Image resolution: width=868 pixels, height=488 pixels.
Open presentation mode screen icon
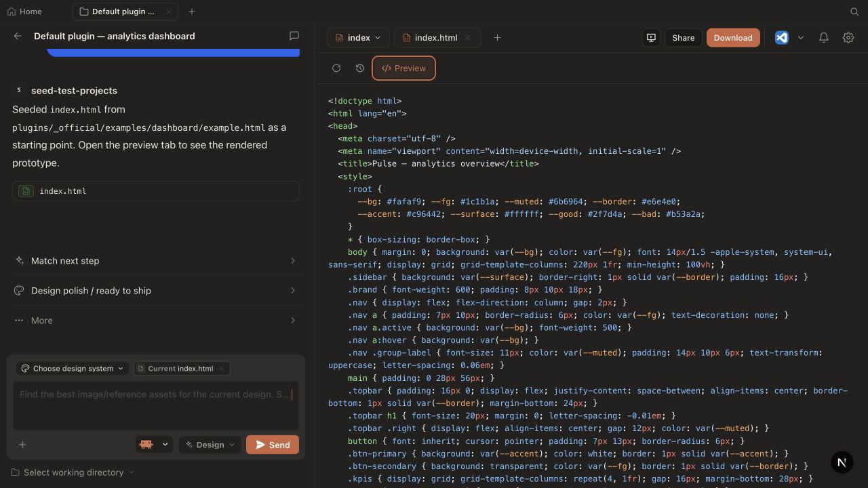(651, 38)
